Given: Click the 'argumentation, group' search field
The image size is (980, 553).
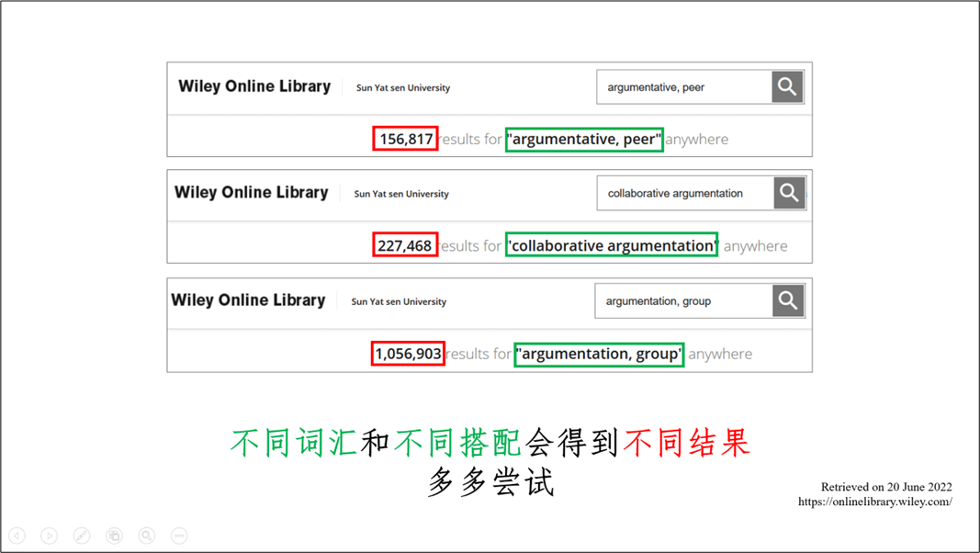Looking at the screenshot, I should click(683, 300).
